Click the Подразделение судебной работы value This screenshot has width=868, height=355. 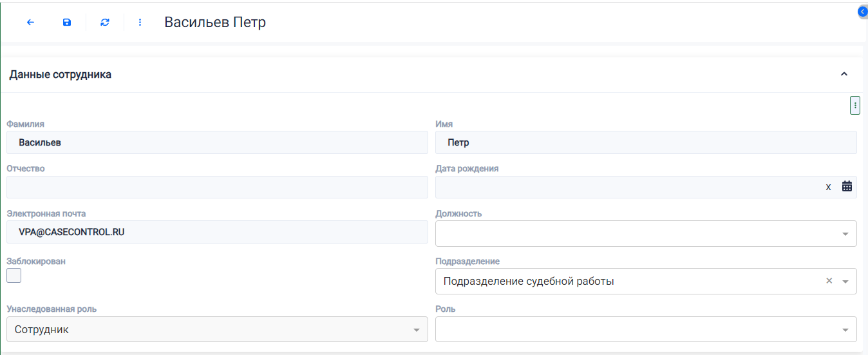(529, 282)
